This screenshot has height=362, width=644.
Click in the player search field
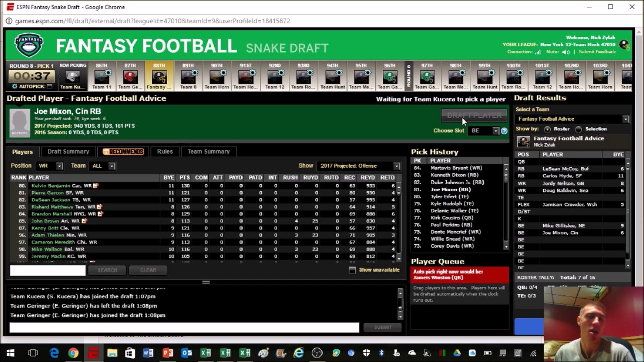pyautogui.click(x=48, y=270)
